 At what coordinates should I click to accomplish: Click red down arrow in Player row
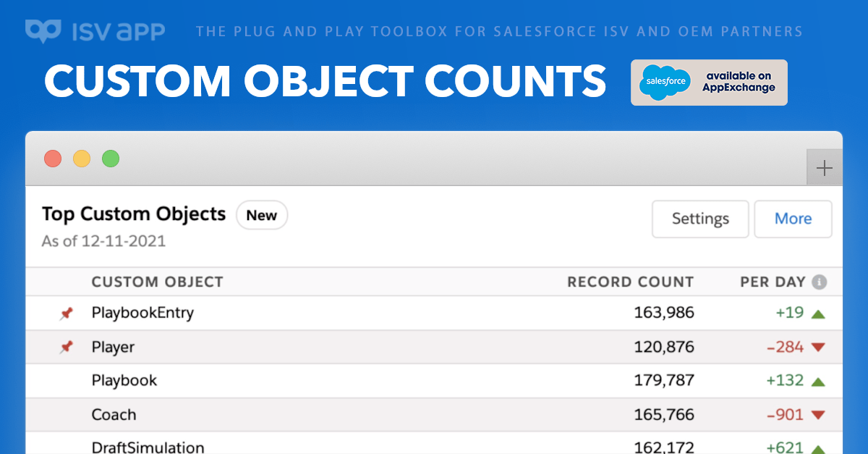tap(818, 348)
